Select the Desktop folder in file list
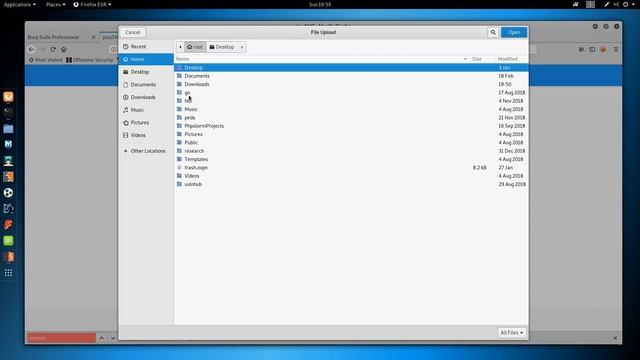The image size is (640, 360). point(351,68)
